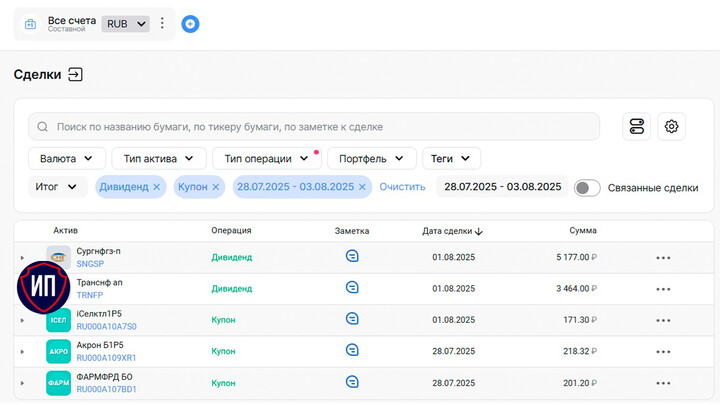Open the RUB currency dropdown
Screen dimensions: 720x405
click(x=126, y=23)
